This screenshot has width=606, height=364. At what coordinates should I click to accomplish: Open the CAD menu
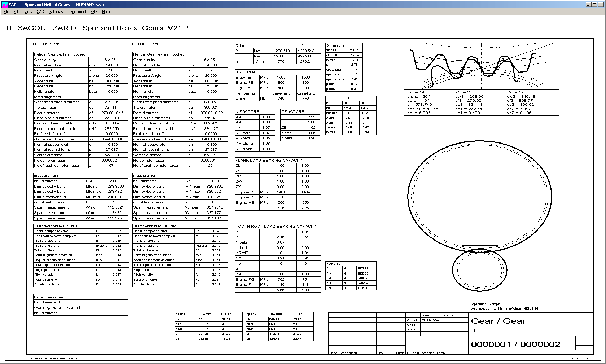[x=40, y=12]
